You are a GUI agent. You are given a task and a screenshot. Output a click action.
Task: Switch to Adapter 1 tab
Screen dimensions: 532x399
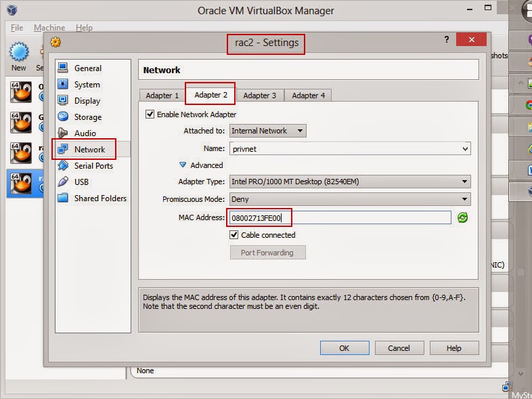[162, 96]
